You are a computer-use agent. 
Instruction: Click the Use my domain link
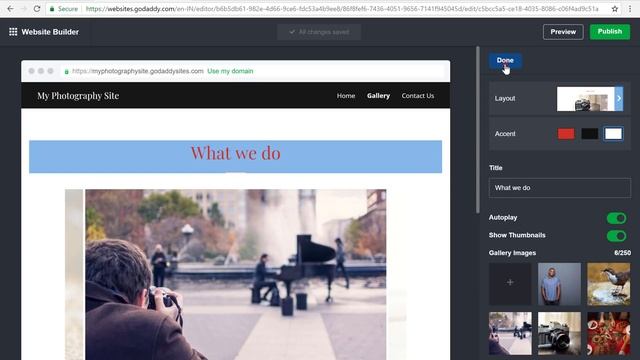[230, 71]
